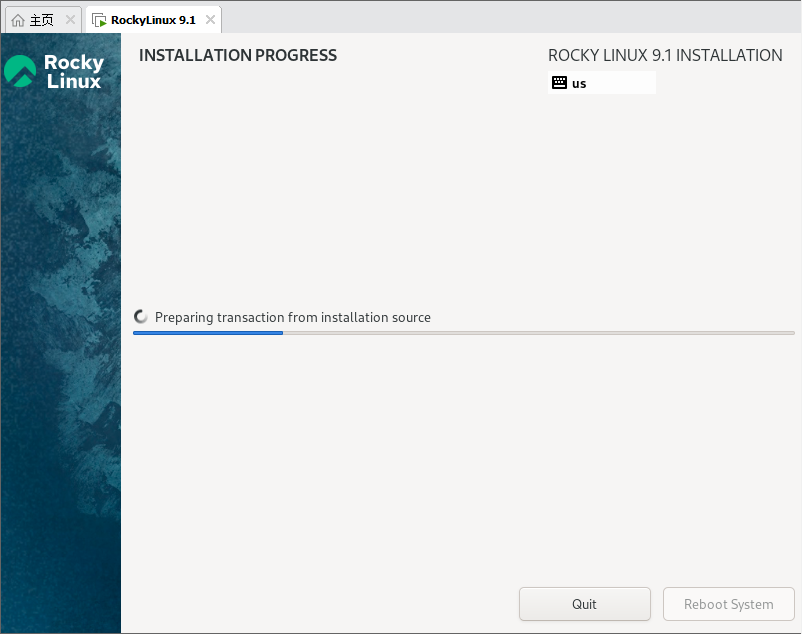
Task: Click the installation progress bar
Action: pos(463,332)
